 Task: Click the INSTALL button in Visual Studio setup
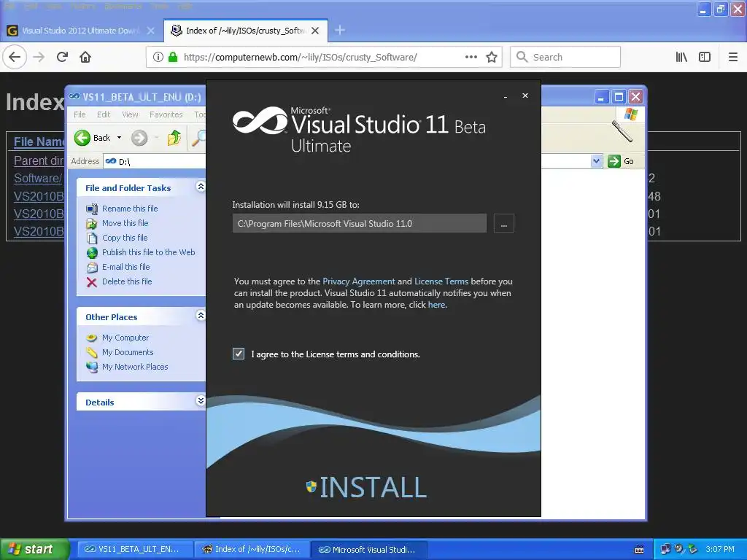(x=366, y=487)
